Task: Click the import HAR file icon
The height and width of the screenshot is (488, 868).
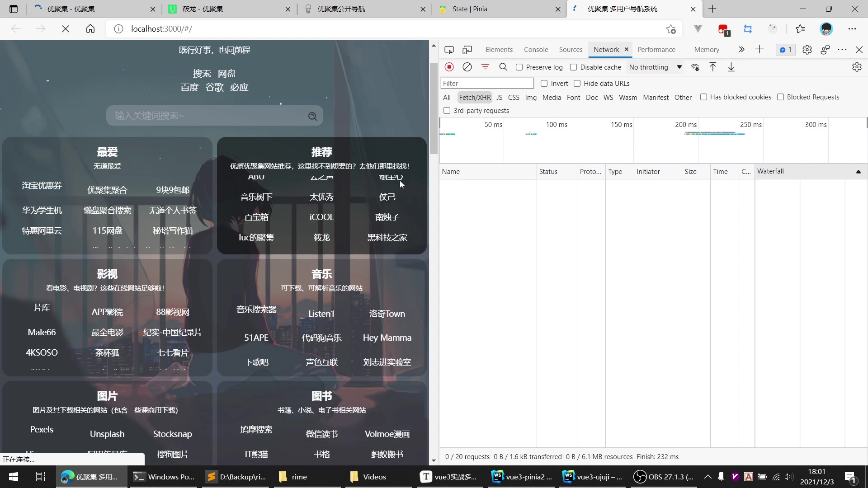Action: point(713,67)
